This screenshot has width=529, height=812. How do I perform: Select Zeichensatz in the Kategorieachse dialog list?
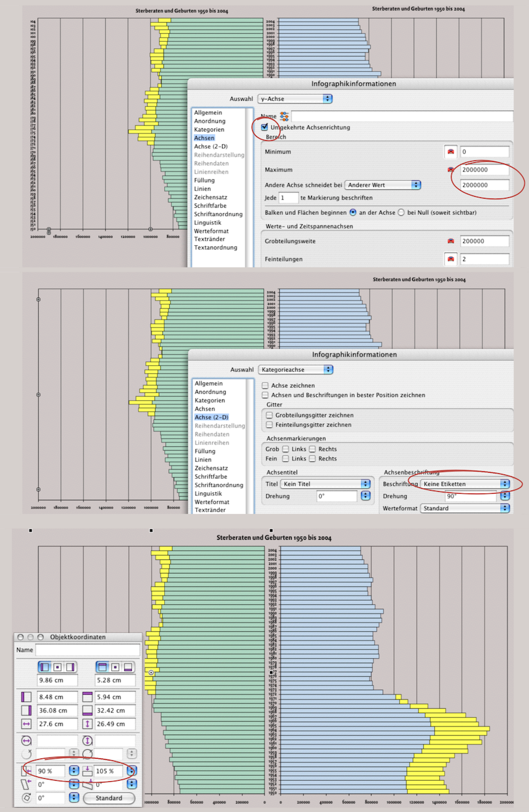210,468
